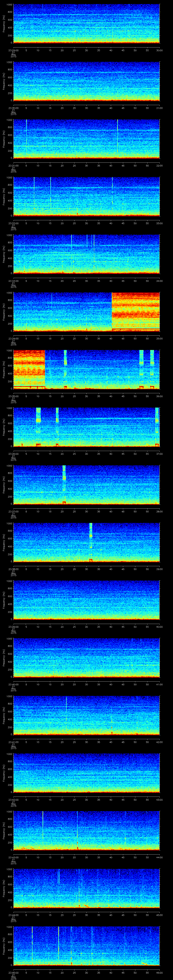Open the spectrogram panel starting at 23:30:00
Viewport: 173px width, 980px height.
coord(86,81)
